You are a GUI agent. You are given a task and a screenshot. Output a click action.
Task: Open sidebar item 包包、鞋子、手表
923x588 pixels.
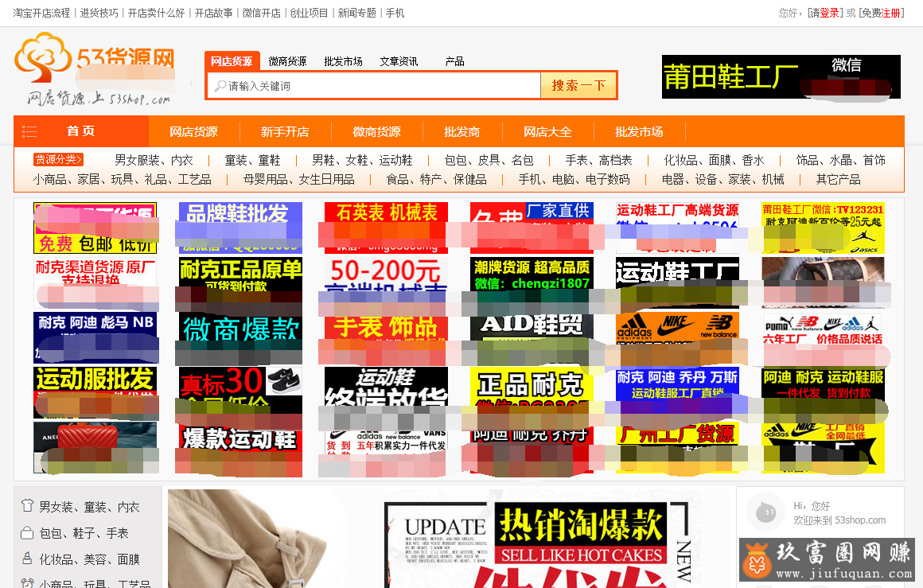click(x=84, y=533)
